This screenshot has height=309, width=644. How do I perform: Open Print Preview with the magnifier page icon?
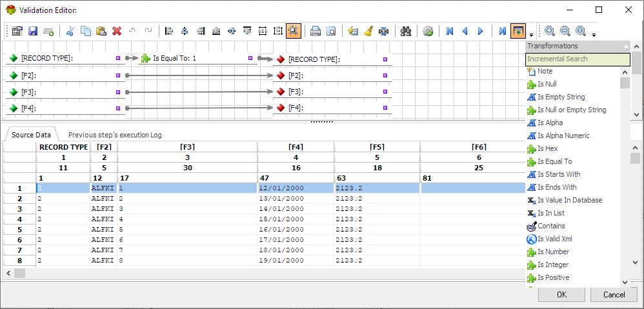pos(331,31)
